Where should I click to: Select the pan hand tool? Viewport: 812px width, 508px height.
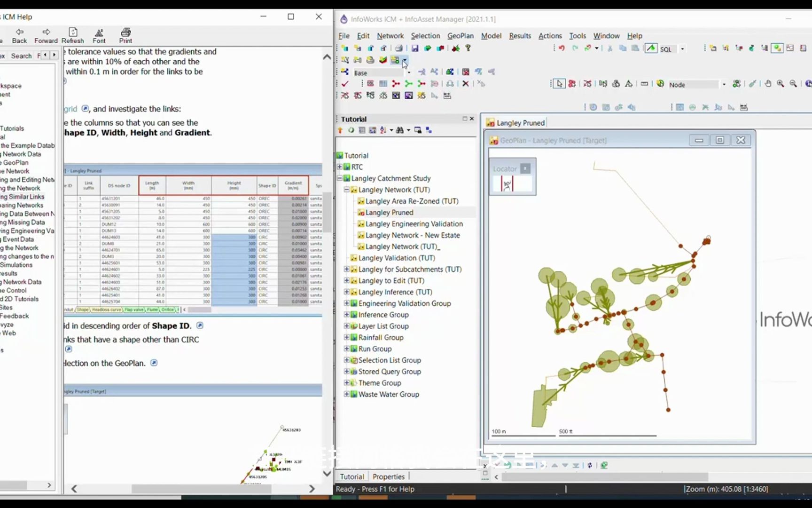point(768,84)
